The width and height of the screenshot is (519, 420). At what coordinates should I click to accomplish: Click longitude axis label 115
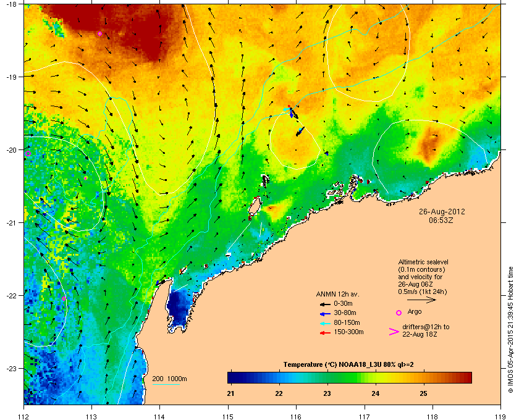point(228,416)
